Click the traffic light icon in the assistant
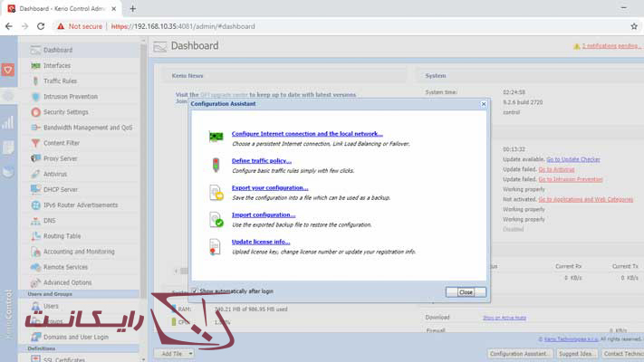644x362 pixels. pyautogui.click(x=216, y=165)
